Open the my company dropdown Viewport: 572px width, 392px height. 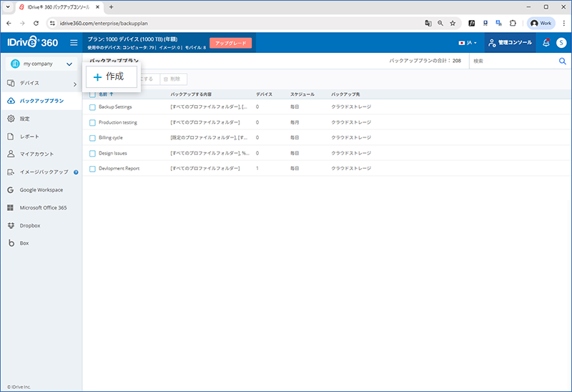(x=41, y=64)
